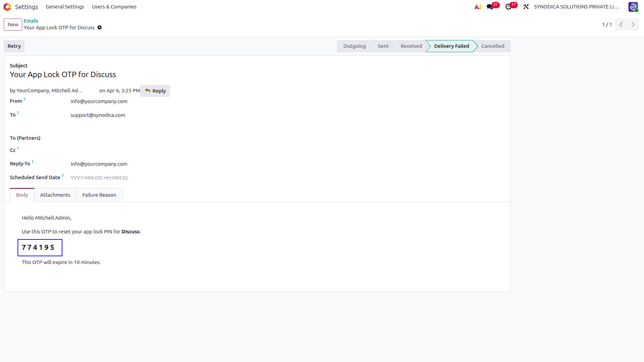
Task: Click the pager counter 1 / 1
Action: pyautogui.click(x=607, y=25)
